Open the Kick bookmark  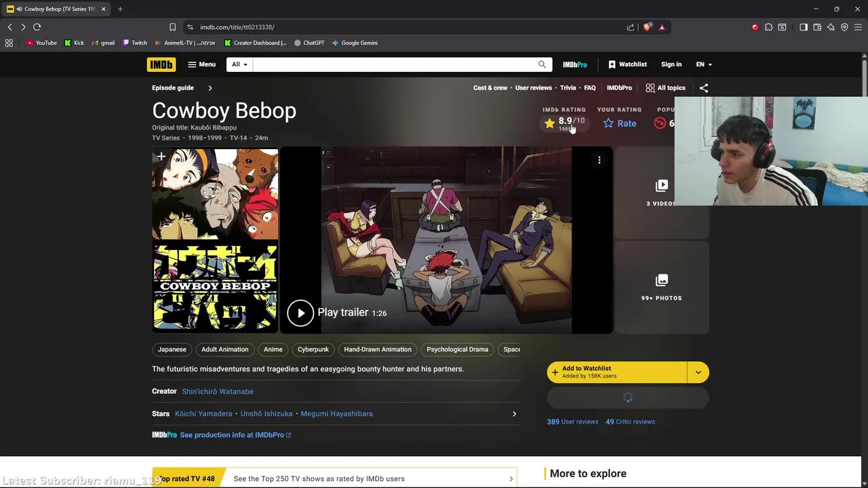click(x=74, y=43)
